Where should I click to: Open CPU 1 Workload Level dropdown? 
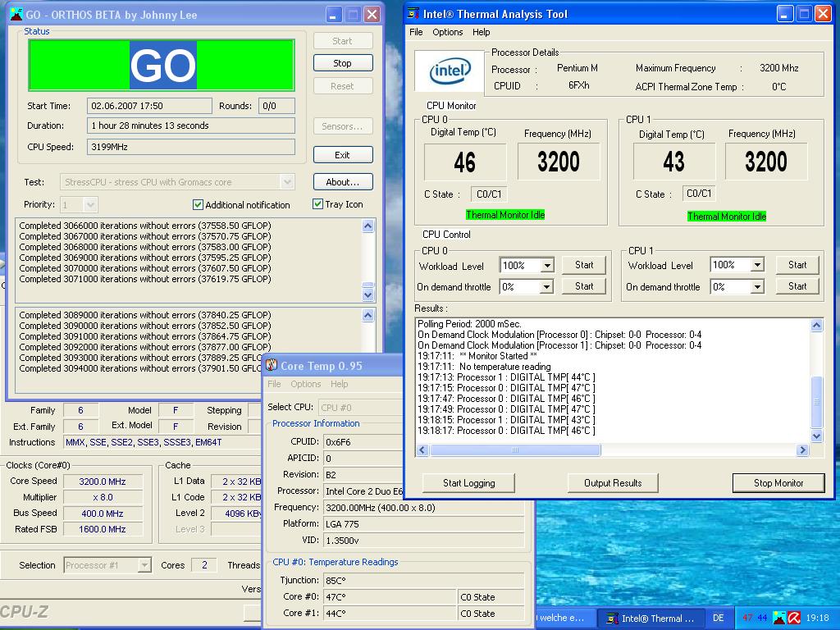[x=757, y=265]
